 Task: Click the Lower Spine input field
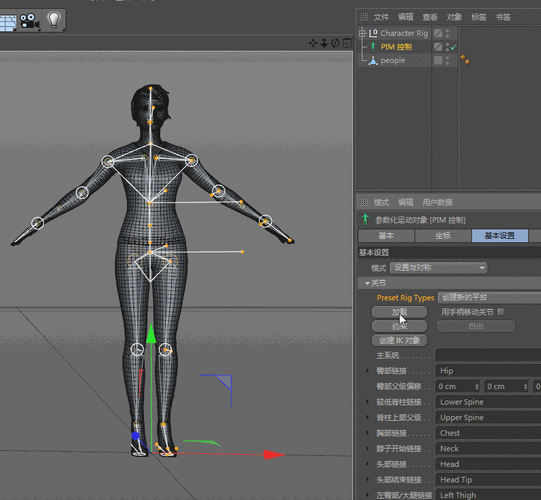(x=488, y=402)
